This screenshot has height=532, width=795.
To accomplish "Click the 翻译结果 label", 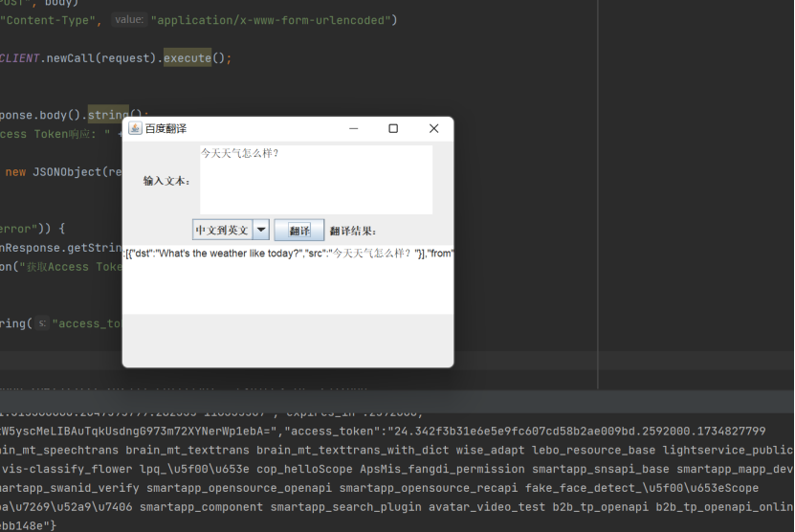I will pyautogui.click(x=353, y=232).
